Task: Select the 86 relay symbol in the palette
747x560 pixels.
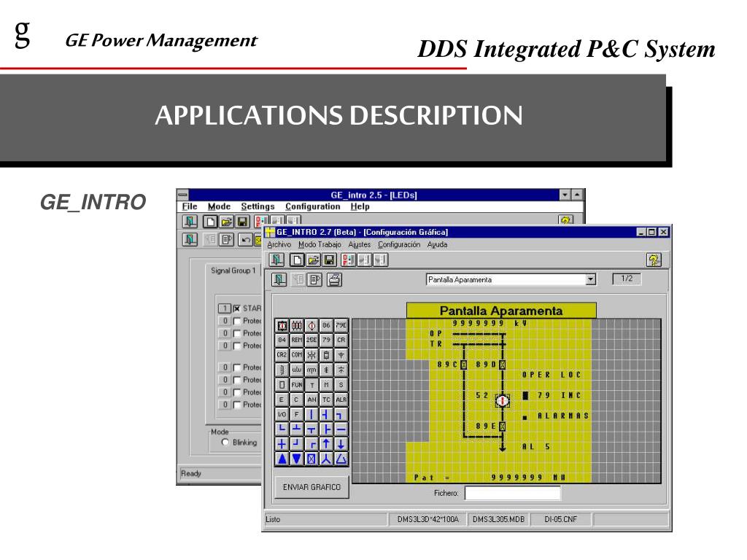Action: coord(326,325)
